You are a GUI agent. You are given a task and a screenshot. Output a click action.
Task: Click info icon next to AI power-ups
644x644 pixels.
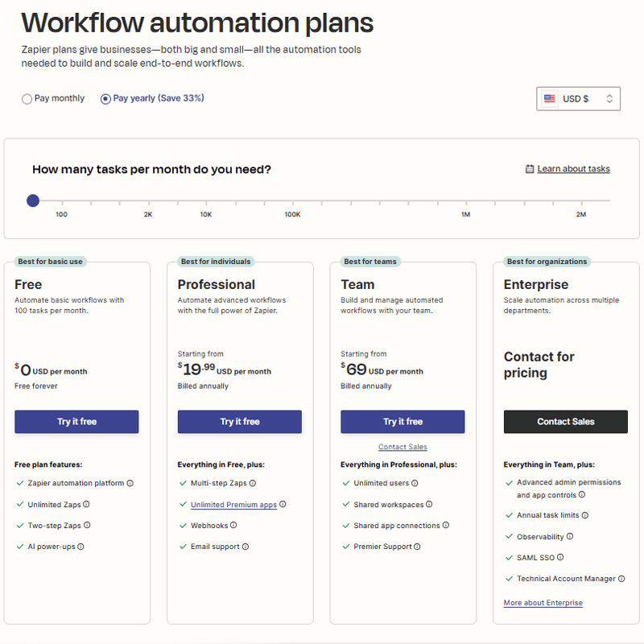(81, 547)
